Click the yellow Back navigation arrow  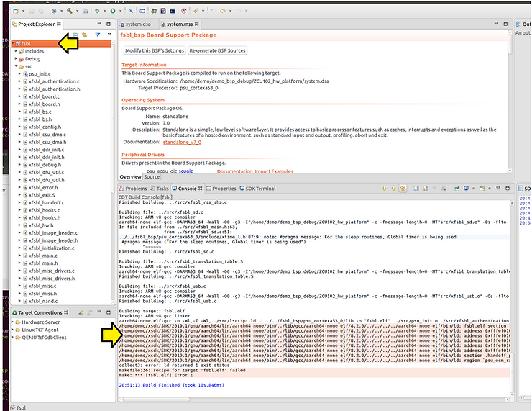(223, 11)
